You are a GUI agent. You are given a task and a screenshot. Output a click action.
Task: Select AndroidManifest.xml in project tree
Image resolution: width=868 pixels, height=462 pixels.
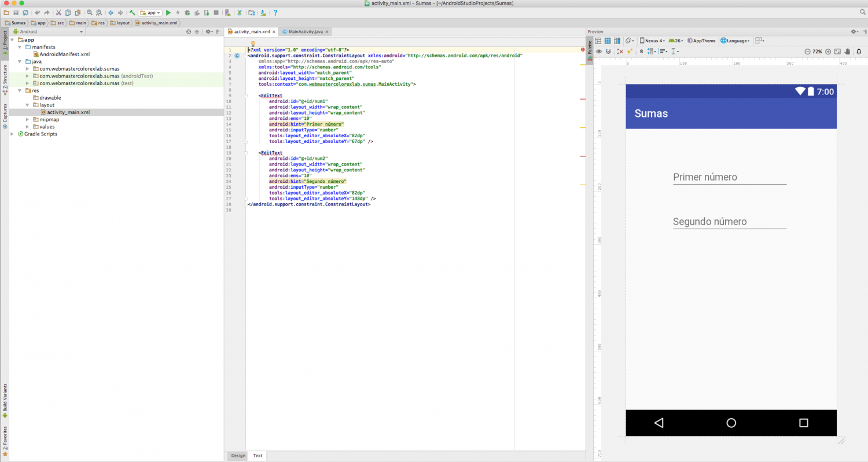(61, 54)
